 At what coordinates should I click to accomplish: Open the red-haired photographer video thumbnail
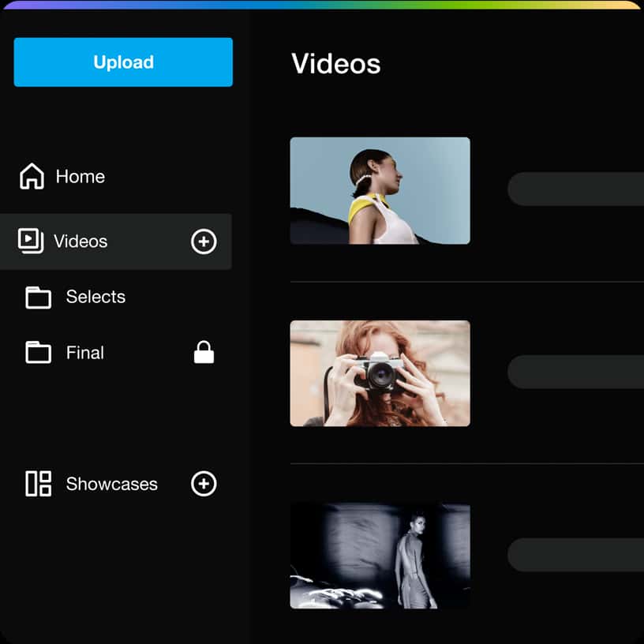coord(380,373)
